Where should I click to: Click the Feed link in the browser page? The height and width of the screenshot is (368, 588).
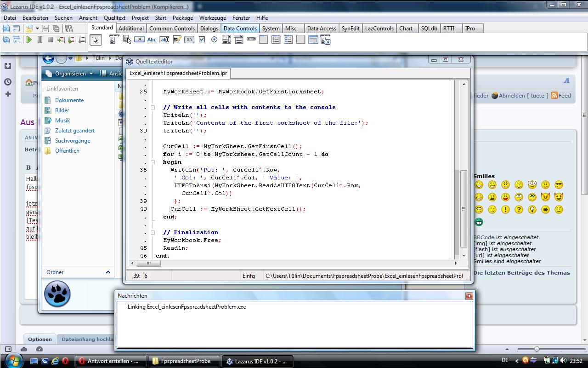pos(565,96)
